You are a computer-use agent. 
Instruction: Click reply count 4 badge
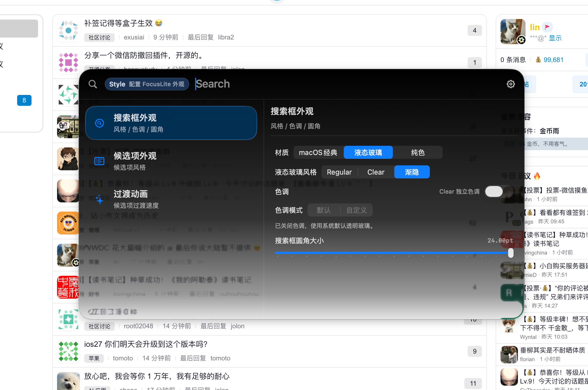pos(474,30)
